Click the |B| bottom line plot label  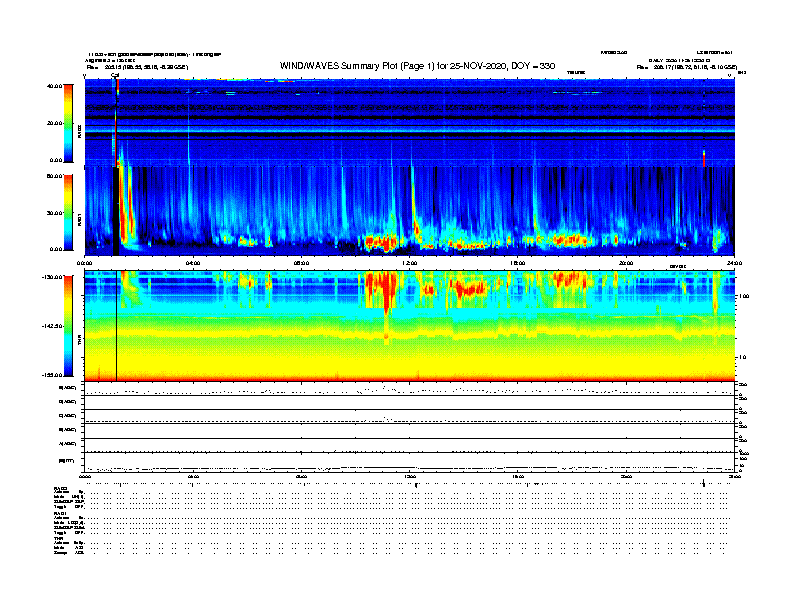click(x=66, y=461)
